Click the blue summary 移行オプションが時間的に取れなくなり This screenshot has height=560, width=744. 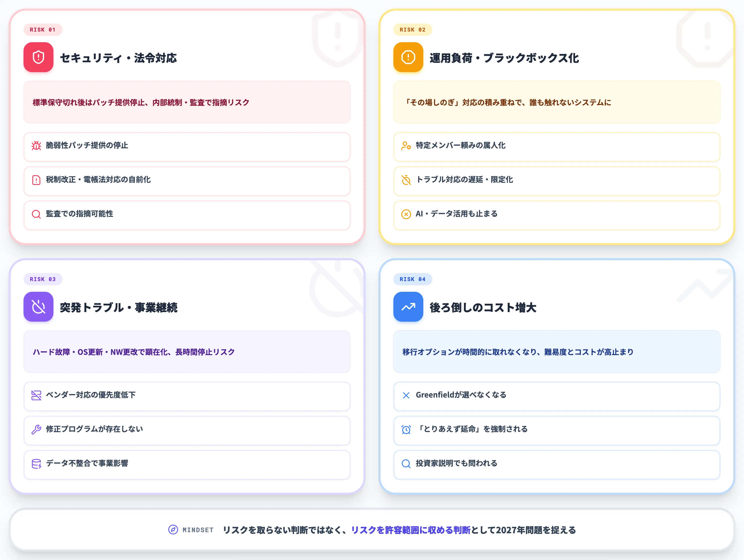[557, 352]
